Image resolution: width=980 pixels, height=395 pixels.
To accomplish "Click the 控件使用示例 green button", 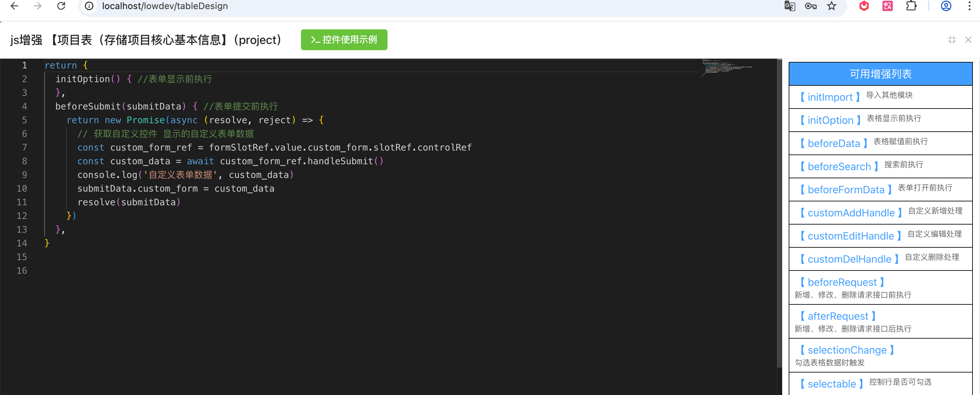I will click(x=344, y=40).
